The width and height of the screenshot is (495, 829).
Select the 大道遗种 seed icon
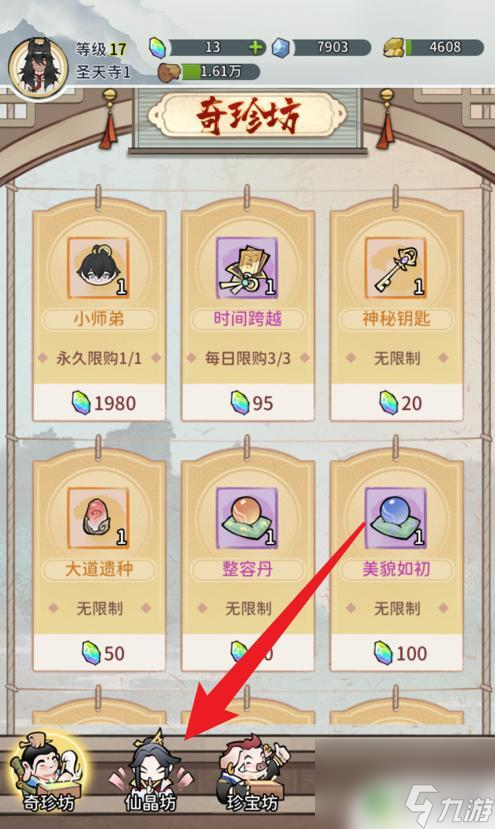98,518
